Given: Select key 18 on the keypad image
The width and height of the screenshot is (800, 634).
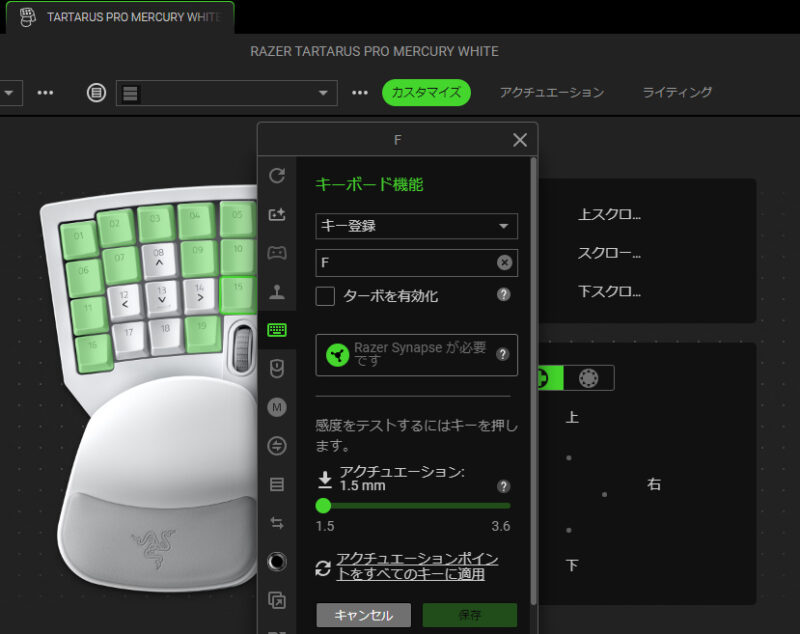Looking at the screenshot, I should point(165,334).
